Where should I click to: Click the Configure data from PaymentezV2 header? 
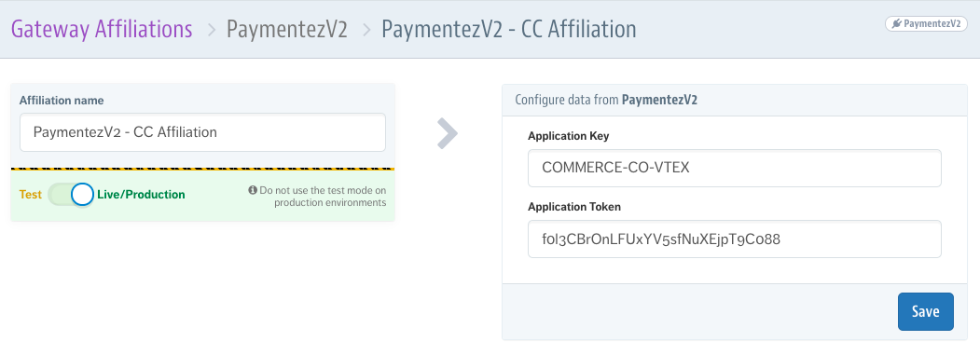coord(606,100)
